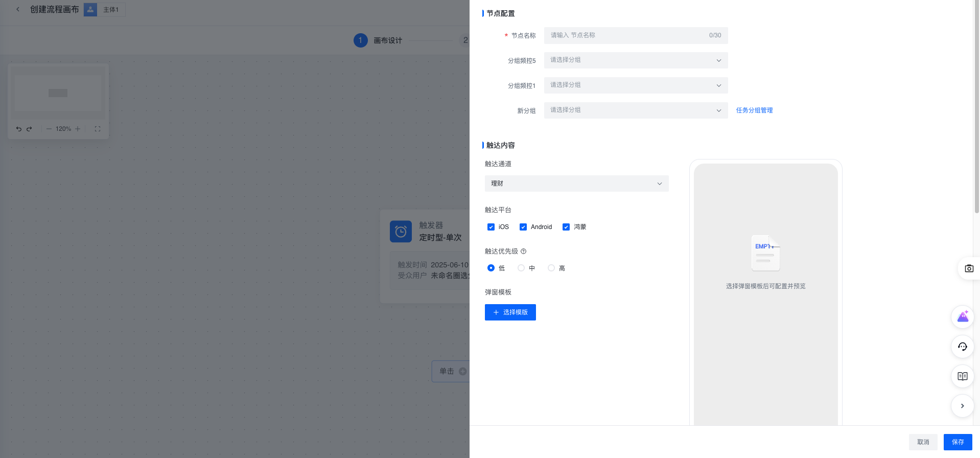Toggle fullscreen canvas view icon
Screen dimensions: 980x458
(x=98, y=129)
